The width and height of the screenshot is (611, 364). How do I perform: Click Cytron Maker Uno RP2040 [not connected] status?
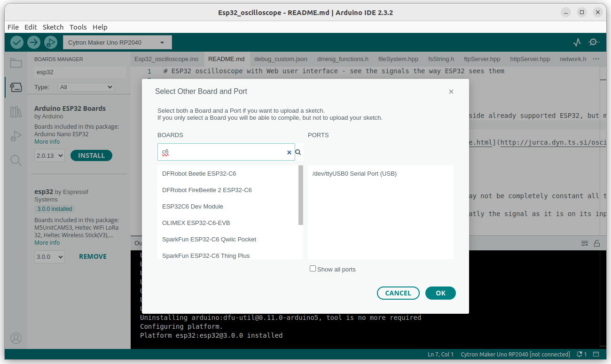(x=515, y=354)
